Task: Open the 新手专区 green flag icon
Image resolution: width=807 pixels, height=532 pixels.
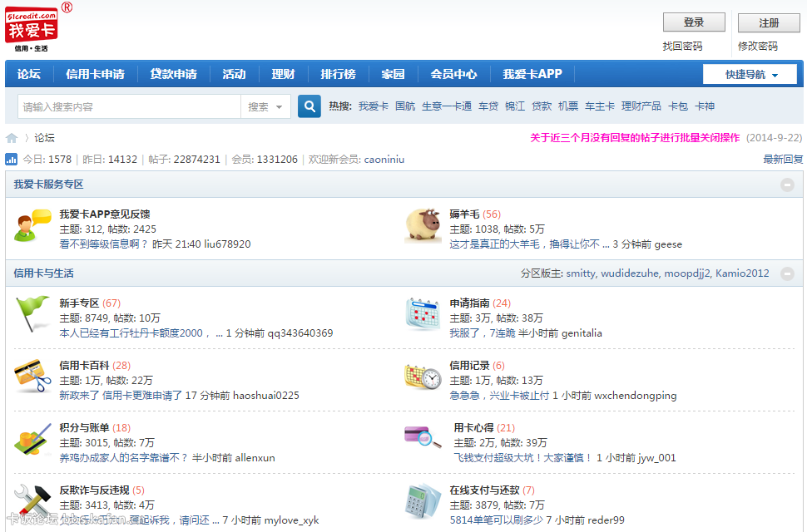Action: [32, 313]
